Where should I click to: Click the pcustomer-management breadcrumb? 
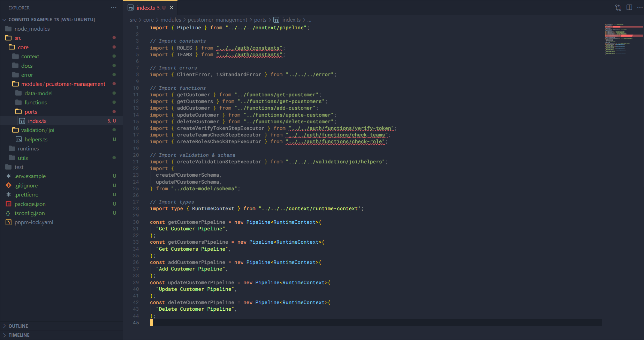pyautogui.click(x=217, y=20)
